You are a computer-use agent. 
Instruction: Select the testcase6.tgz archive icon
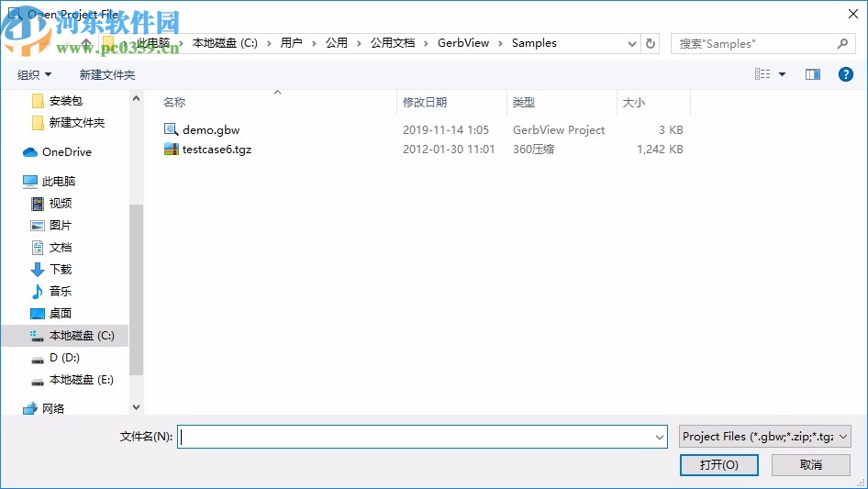tap(171, 149)
